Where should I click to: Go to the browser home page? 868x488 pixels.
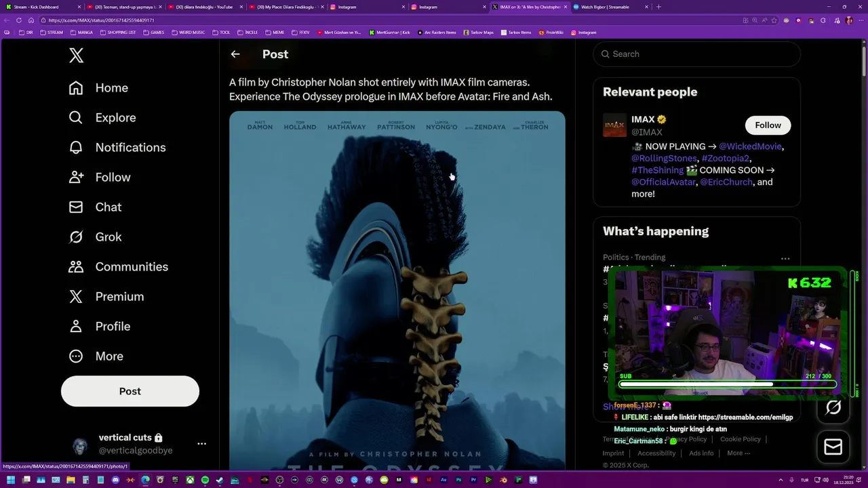pos(31,20)
